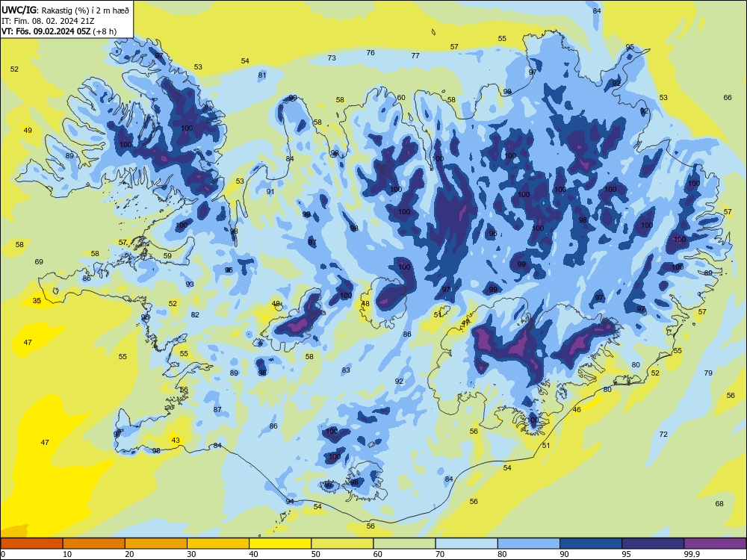Click the value 73 off the north coast
Screen dimensions: 747x560
pos(332,58)
